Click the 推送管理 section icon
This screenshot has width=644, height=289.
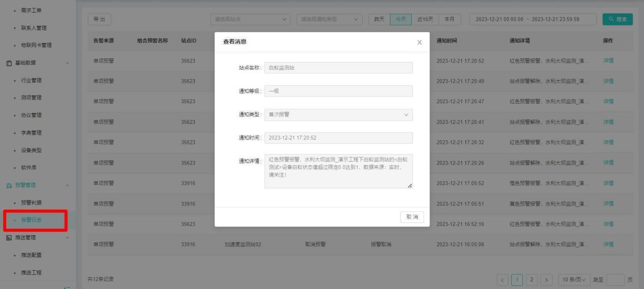[9, 238]
